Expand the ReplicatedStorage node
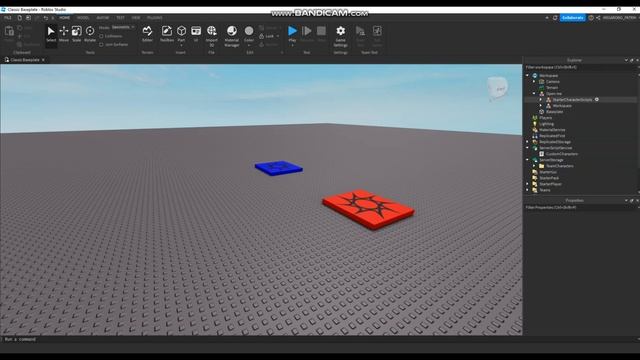 tap(527, 142)
